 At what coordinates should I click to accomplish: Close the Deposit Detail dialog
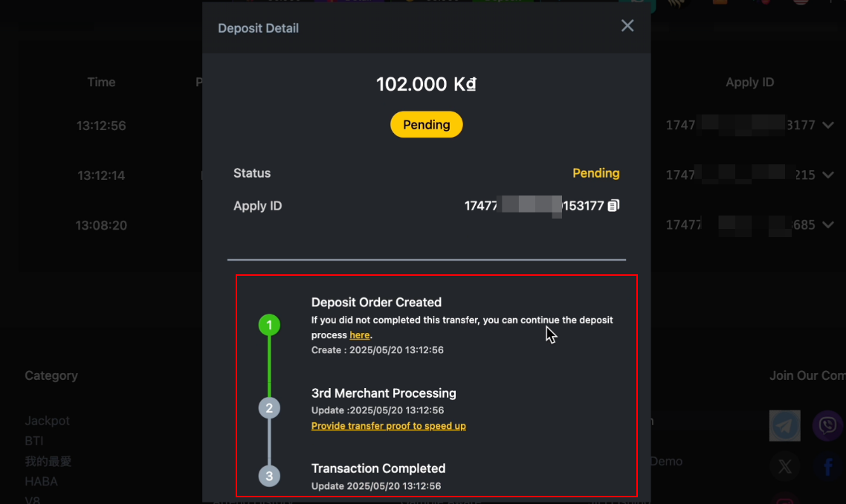627,25
